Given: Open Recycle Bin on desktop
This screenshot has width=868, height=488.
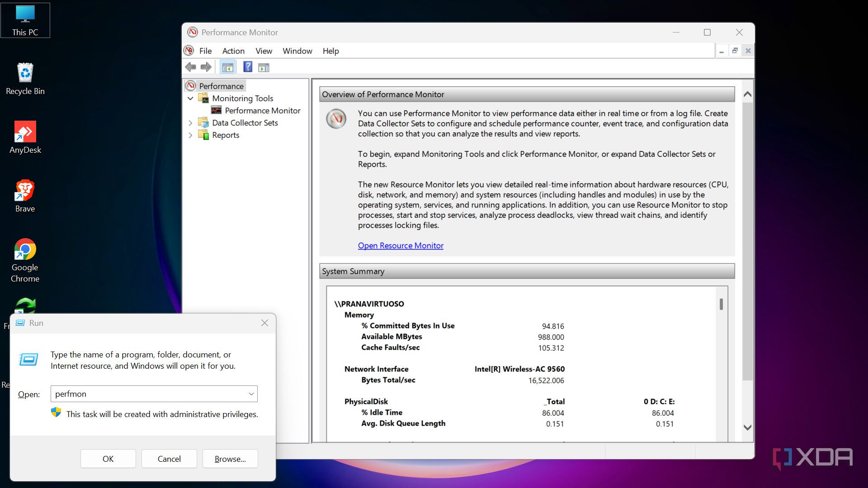Looking at the screenshot, I should pyautogui.click(x=25, y=79).
